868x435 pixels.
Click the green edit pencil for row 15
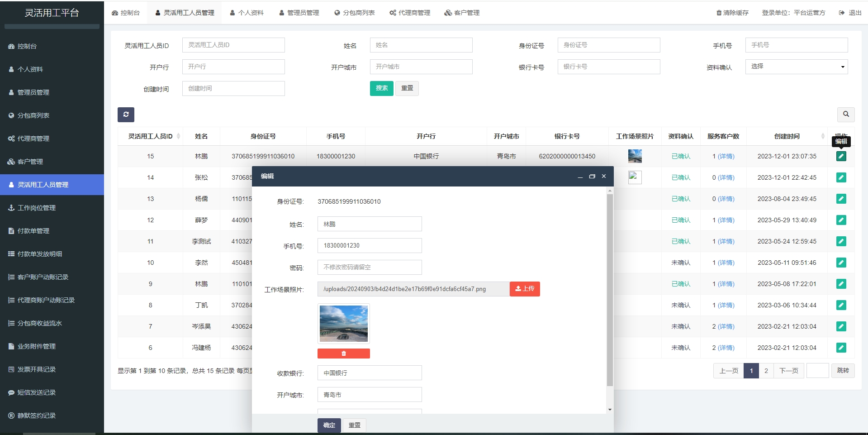click(841, 156)
